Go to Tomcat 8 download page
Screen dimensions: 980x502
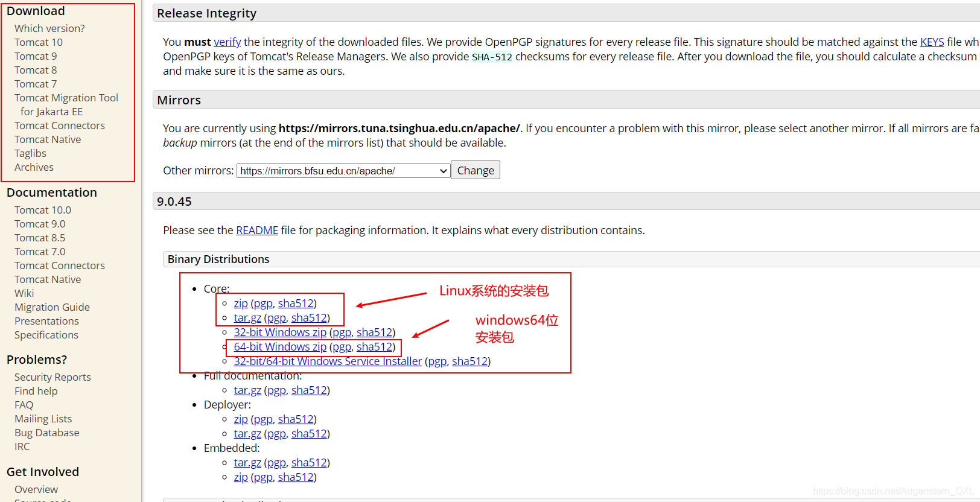coord(36,70)
